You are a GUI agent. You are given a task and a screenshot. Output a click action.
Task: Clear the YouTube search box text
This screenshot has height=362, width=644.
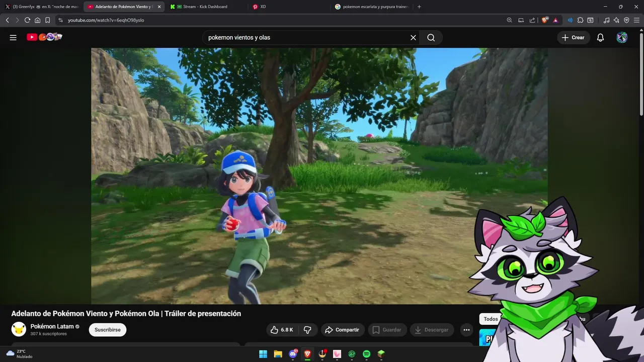coord(413,38)
